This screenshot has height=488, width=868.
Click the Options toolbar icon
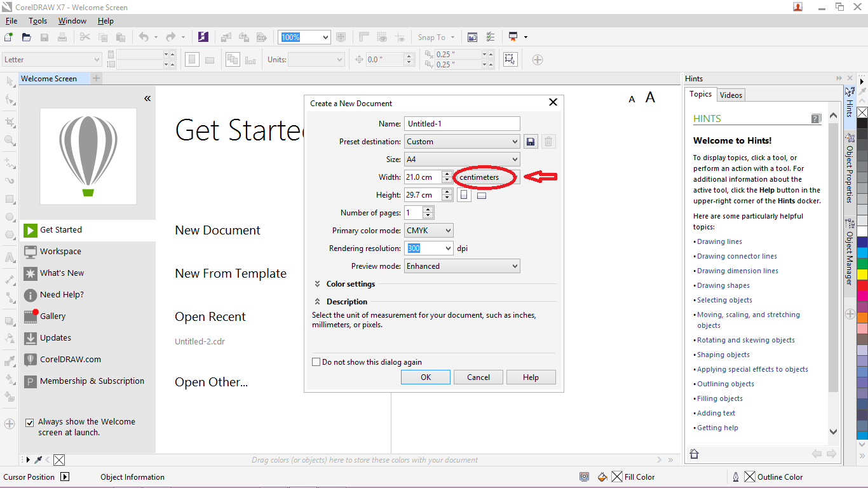coord(491,37)
